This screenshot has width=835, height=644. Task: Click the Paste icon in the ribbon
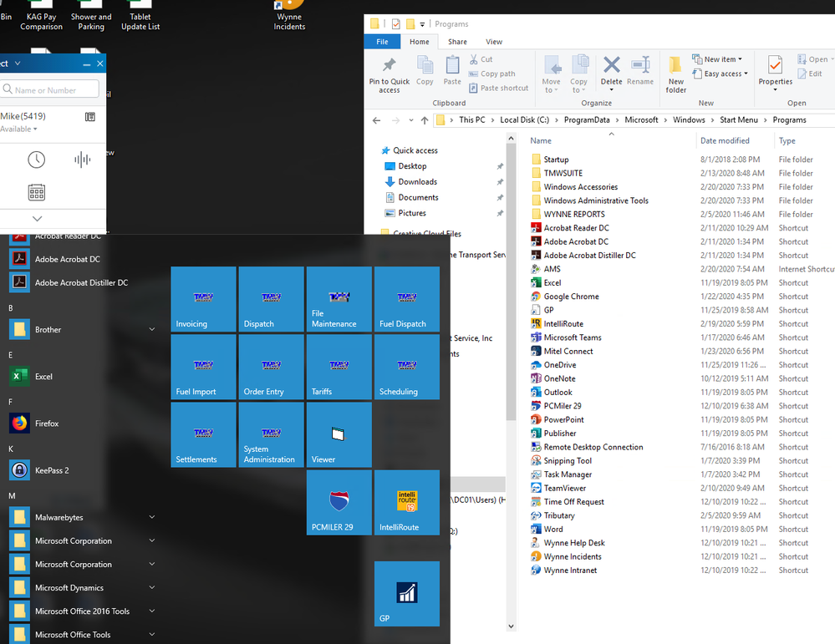(452, 65)
